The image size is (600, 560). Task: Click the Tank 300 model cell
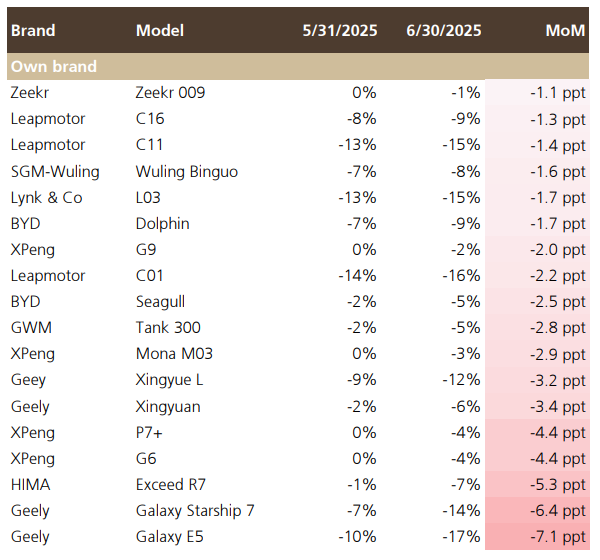pyautogui.click(x=168, y=327)
